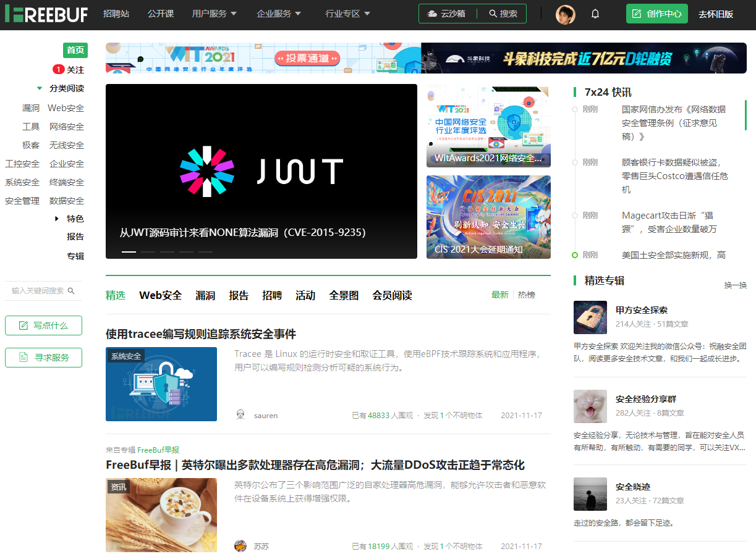This screenshot has width=756, height=554.
Task: Open 工具 category in sidebar
Action: click(x=31, y=127)
